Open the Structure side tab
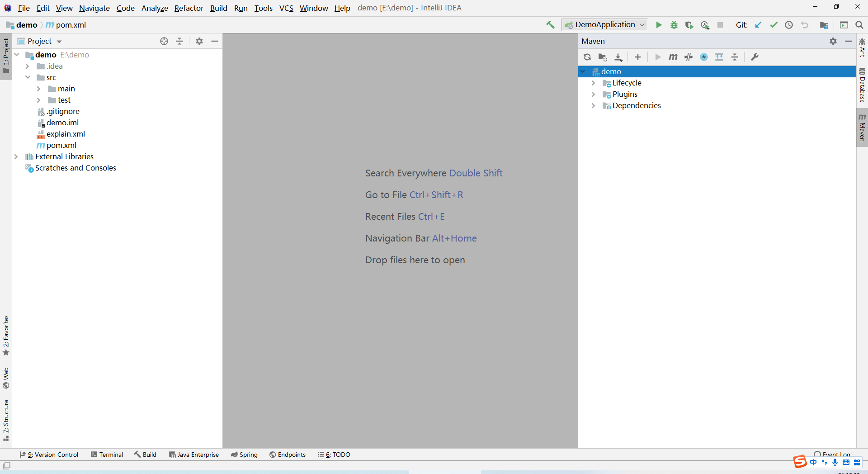This screenshot has height=474, width=868. [x=6, y=421]
